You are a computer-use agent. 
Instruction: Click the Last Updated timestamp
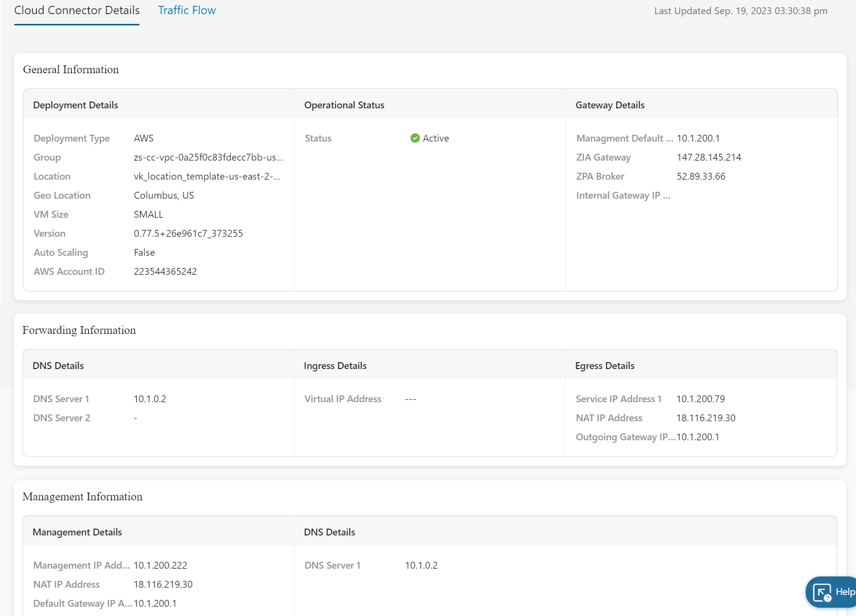740,10
